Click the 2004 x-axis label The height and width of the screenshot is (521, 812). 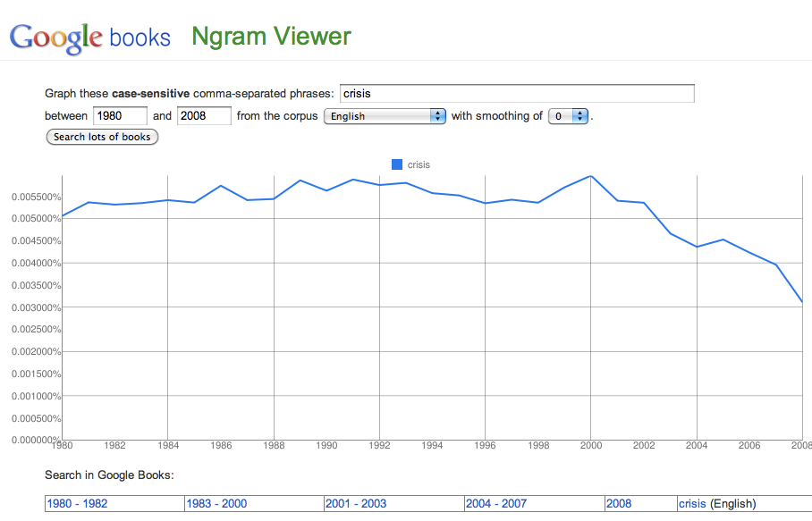[697, 445]
